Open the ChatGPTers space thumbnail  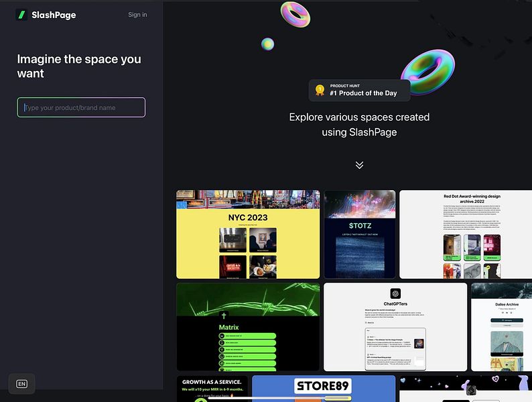[x=395, y=327]
